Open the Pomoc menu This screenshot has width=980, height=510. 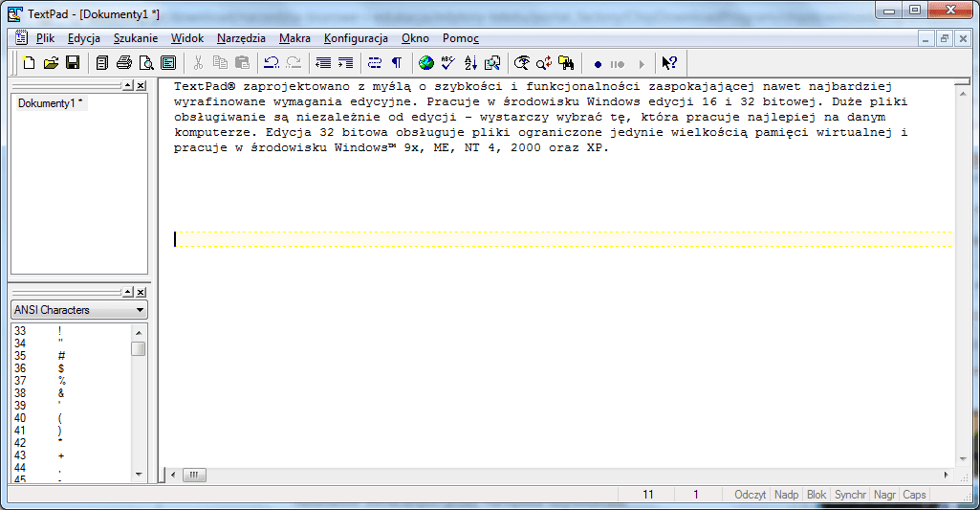click(461, 38)
